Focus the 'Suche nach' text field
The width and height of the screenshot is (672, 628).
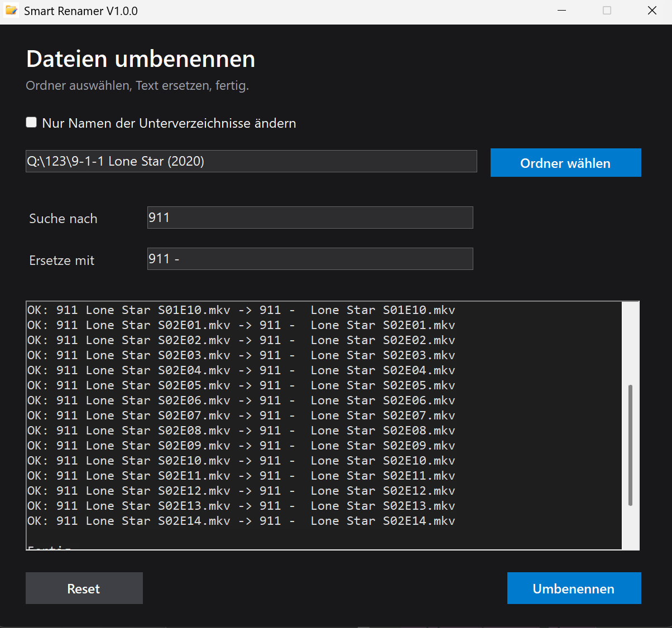[310, 218]
